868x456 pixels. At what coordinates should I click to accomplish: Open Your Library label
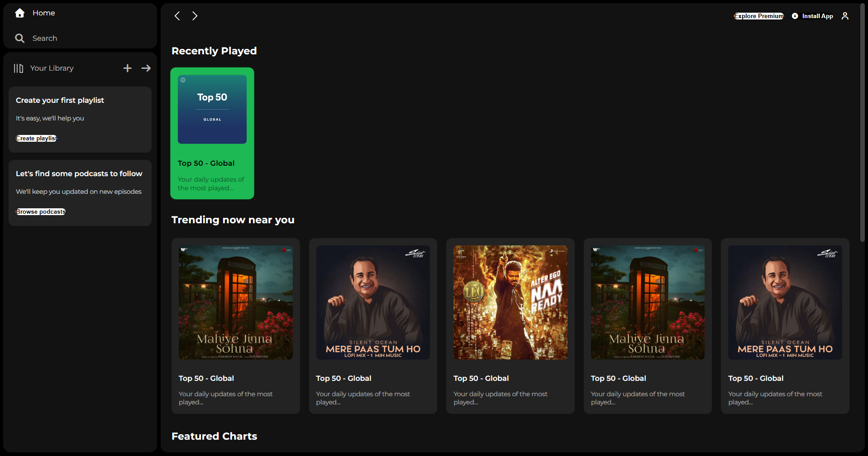pyautogui.click(x=52, y=68)
